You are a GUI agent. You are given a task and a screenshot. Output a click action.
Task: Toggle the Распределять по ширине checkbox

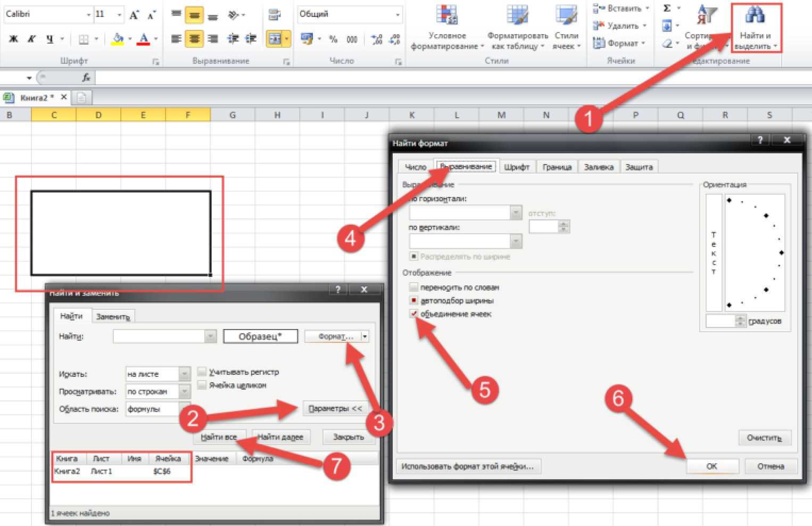tap(413, 257)
